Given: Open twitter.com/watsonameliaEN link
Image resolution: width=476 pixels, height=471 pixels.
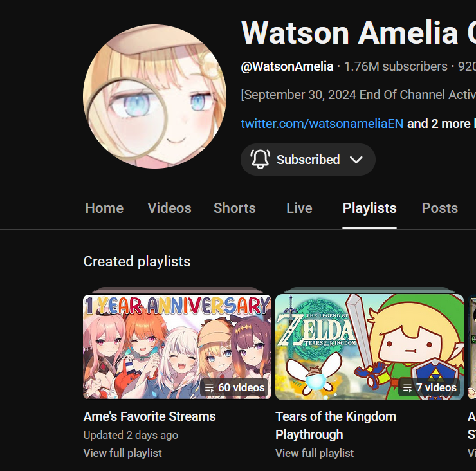Looking at the screenshot, I should (x=322, y=124).
